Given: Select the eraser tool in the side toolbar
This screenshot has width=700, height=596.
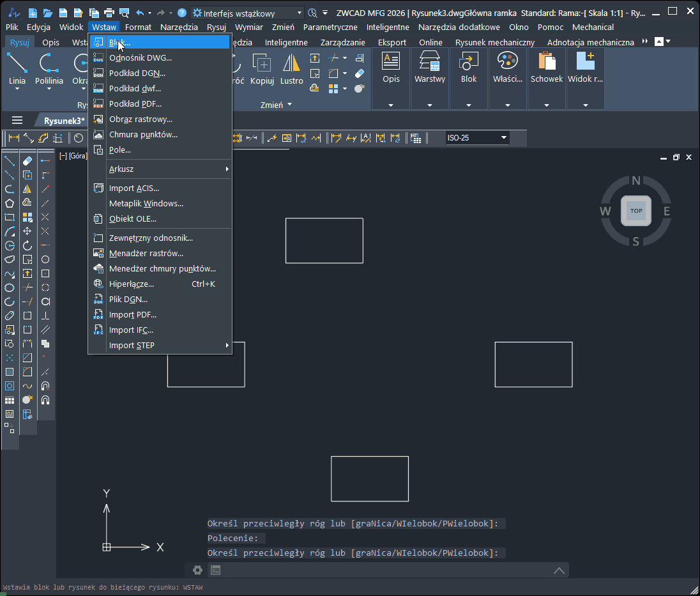Looking at the screenshot, I should 27,161.
